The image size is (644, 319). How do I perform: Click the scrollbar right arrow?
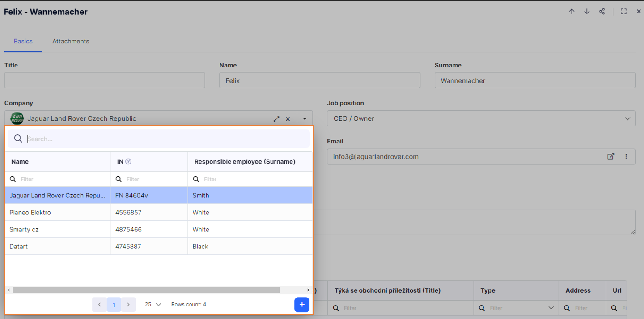308,290
